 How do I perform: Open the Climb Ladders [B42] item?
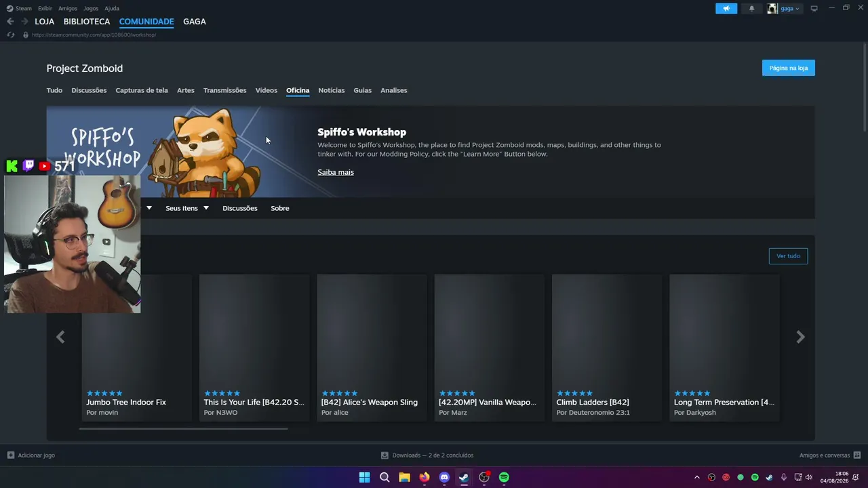tap(607, 348)
